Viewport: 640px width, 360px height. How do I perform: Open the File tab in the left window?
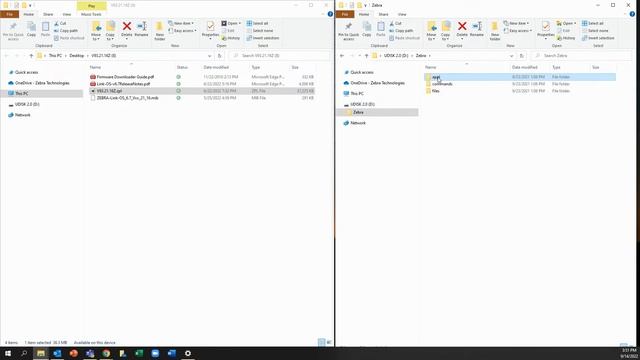9,14
